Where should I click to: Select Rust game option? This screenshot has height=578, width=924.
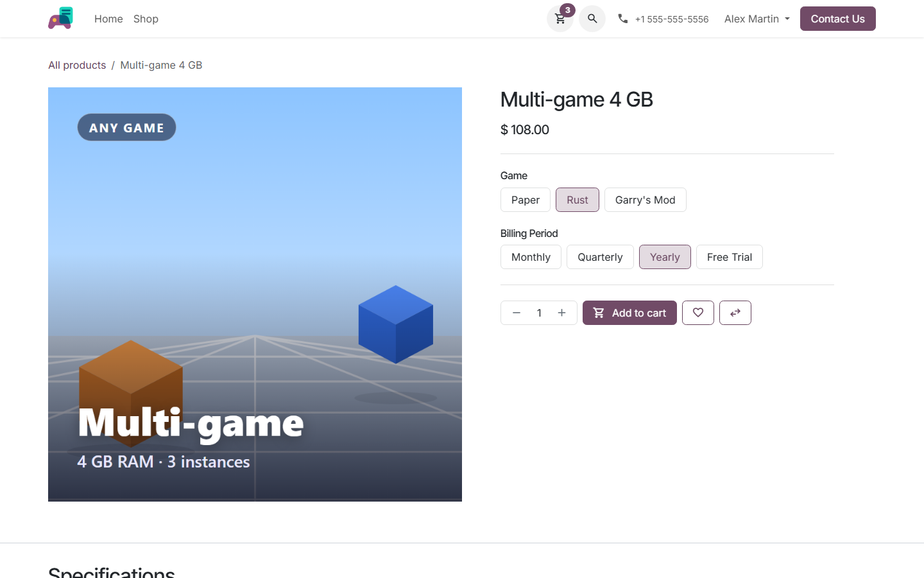(x=577, y=200)
